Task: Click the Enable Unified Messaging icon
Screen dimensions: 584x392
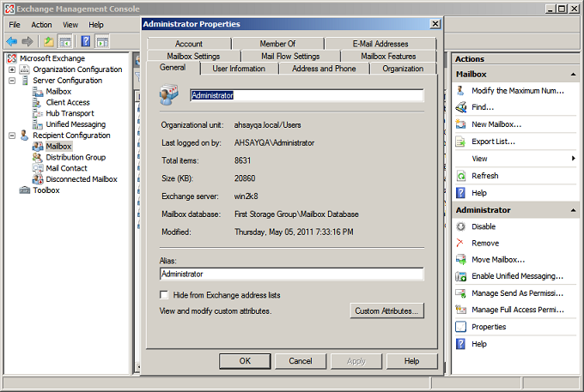Action: (460, 276)
